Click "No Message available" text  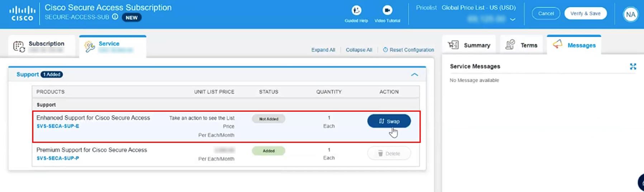click(474, 80)
